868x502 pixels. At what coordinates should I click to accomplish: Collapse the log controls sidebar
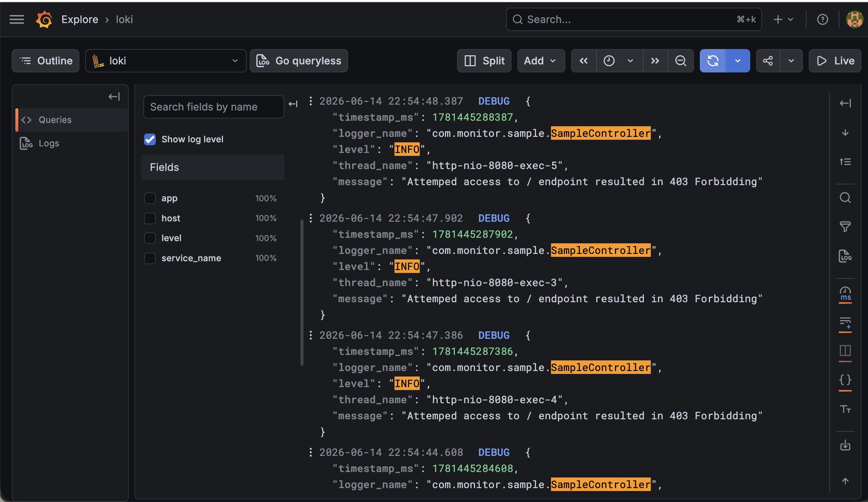[x=845, y=103]
